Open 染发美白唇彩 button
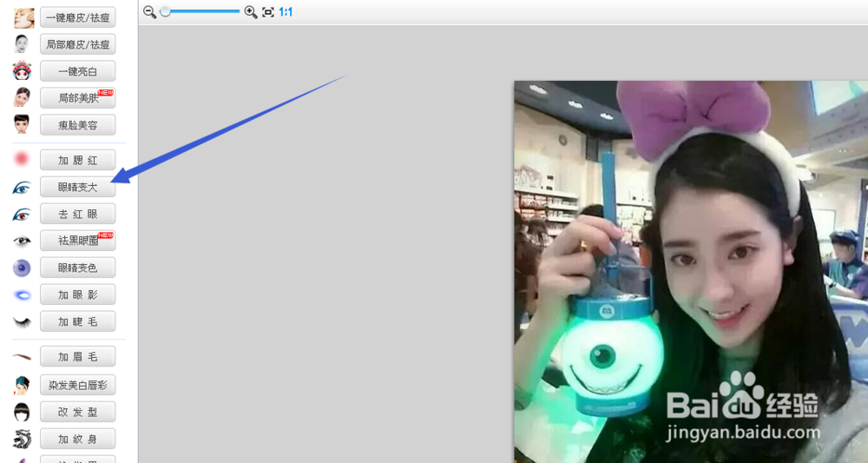 77,385
